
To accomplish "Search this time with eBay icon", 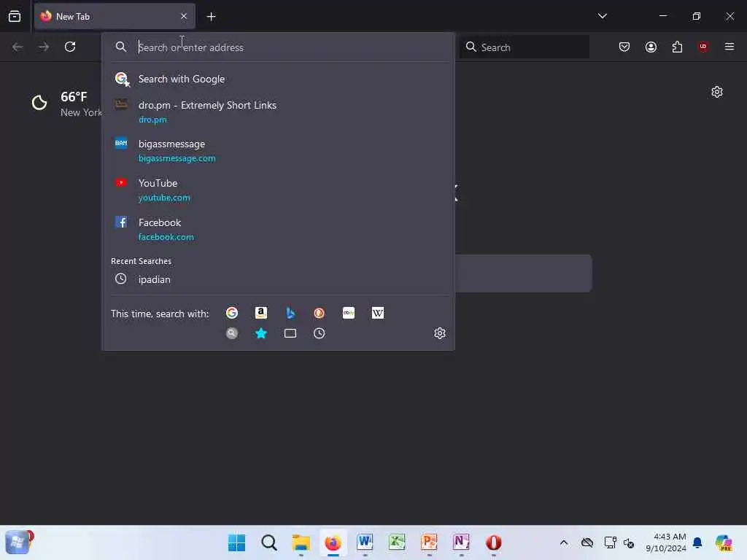I will point(349,313).
